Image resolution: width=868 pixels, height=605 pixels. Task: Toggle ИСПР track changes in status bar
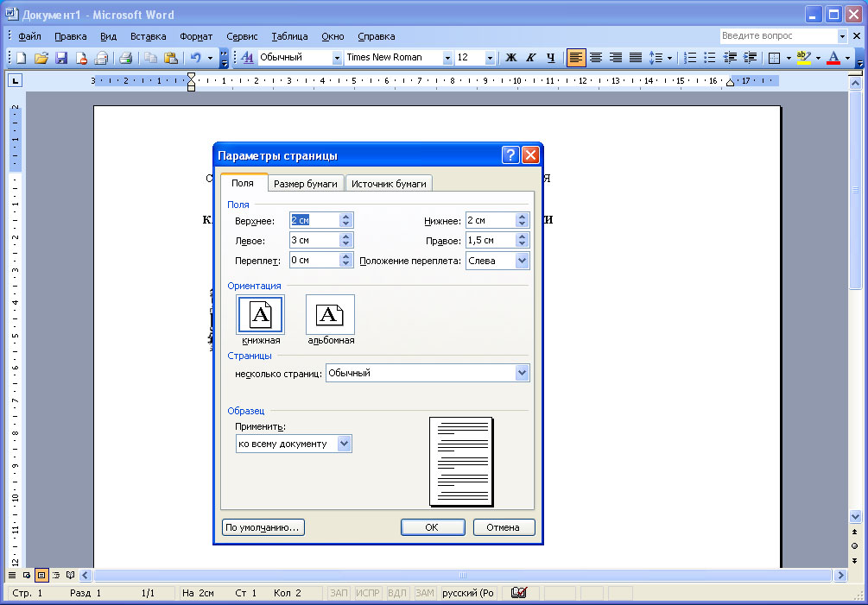(368, 593)
